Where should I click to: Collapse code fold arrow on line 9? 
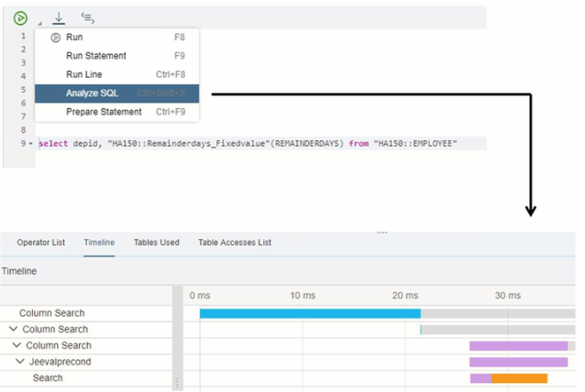point(31,144)
